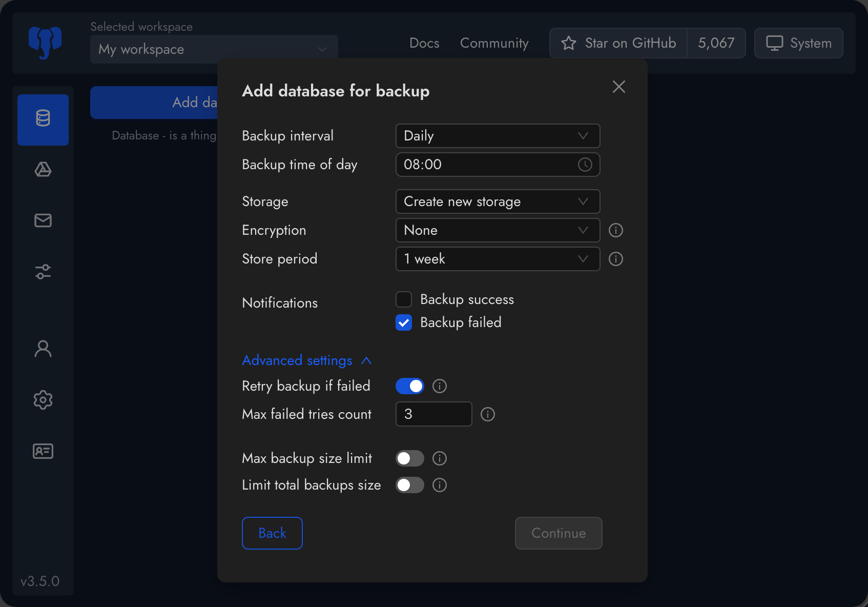
Task: Enable the Backup success notification checkbox
Action: (x=404, y=299)
